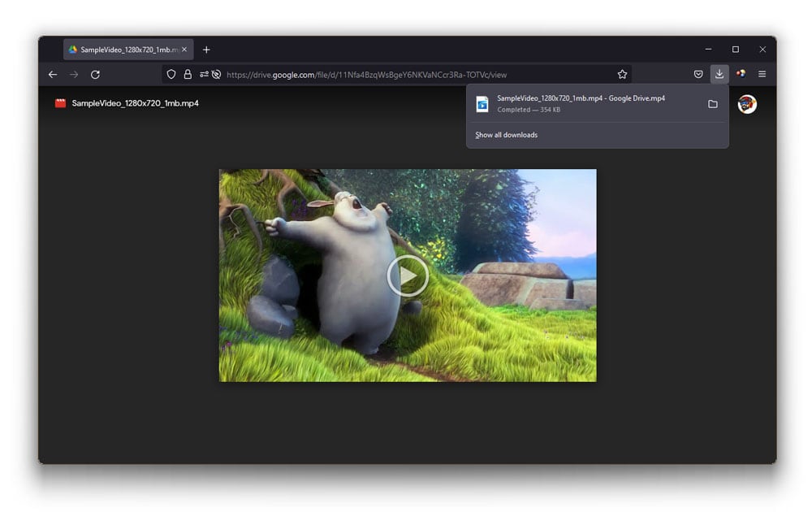Image resolution: width=812 pixels, height=512 pixels.
Task: Open the Save to Pocket button
Action: (x=698, y=74)
